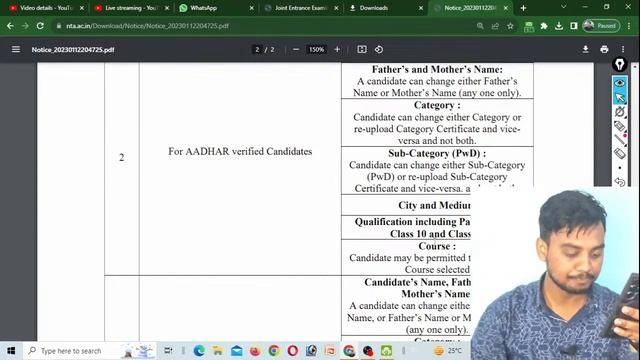This screenshot has height=360, width=640.
Task: Pick the dot size option in annotation bar
Action: (620, 168)
